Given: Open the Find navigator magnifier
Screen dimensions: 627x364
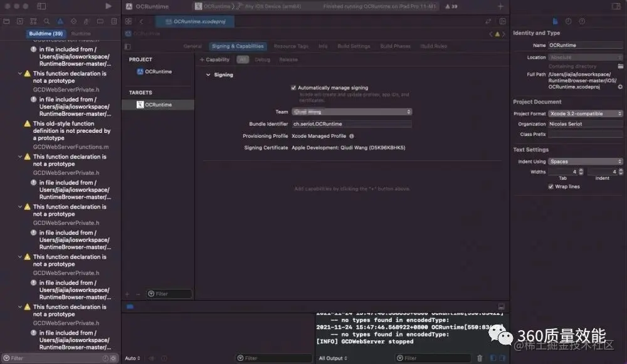Looking at the screenshot, I should (47, 21).
